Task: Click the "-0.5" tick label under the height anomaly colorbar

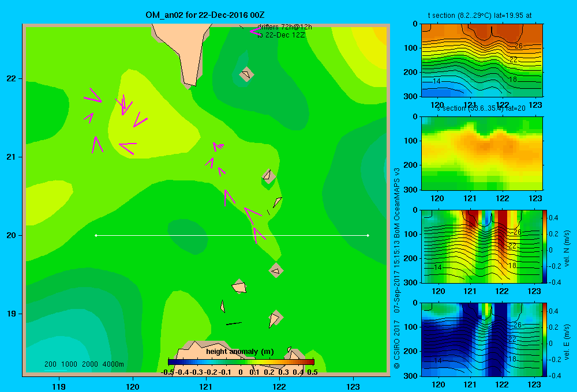Action: 167,372
